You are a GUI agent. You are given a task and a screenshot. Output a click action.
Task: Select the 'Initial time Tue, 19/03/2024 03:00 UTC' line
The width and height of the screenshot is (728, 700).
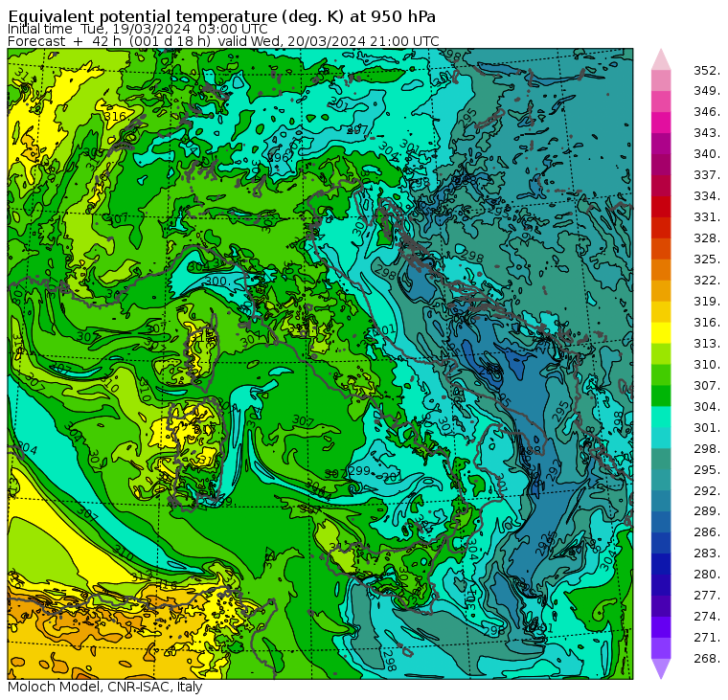pyautogui.click(x=137, y=29)
